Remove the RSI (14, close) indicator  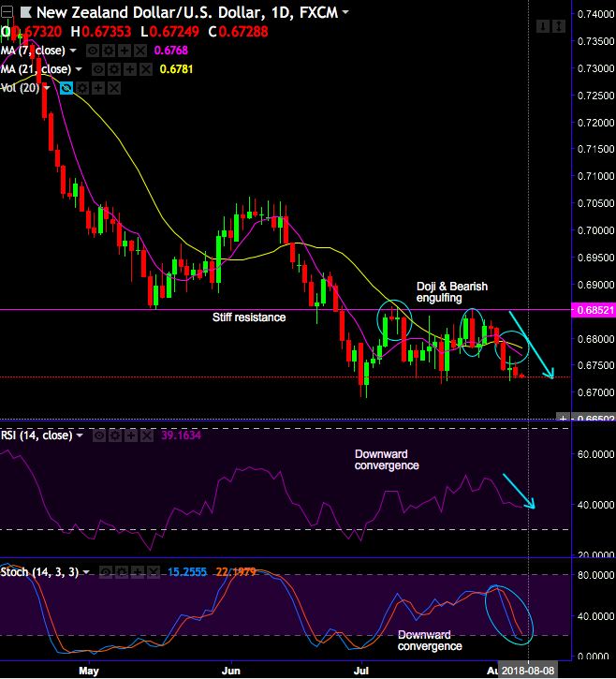[147, 435]
